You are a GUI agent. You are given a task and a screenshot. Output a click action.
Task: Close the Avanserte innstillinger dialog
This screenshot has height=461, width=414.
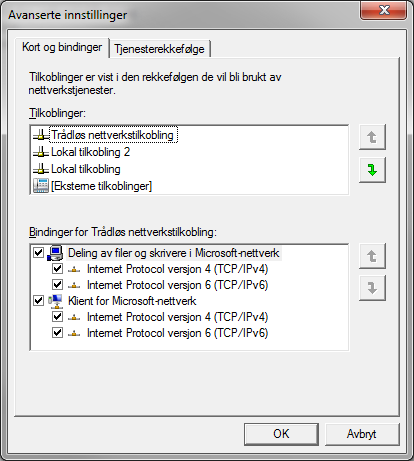384,10
